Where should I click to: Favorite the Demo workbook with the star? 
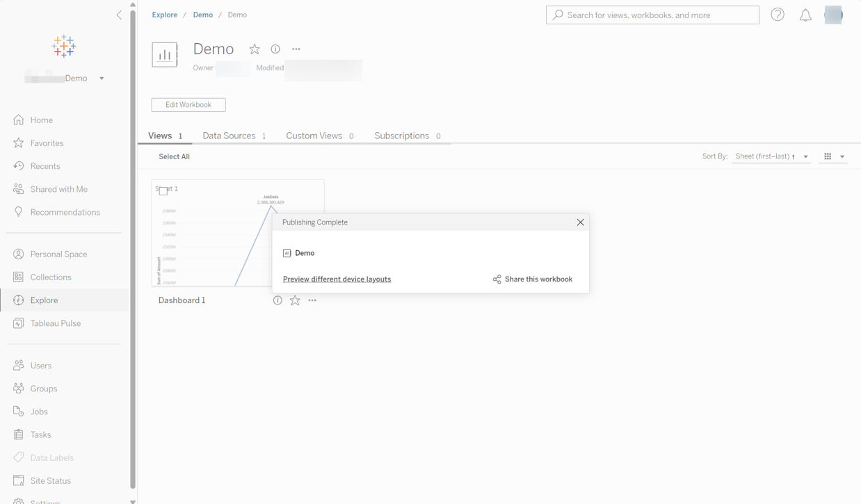[255, 49]
